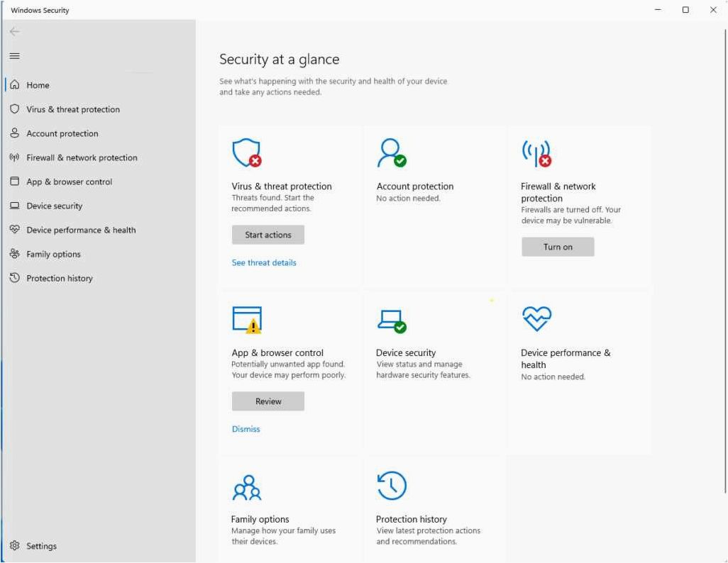Viewport: 728px width, 563px height.
Task: Click the App & browser control card title
Action: 277,352
